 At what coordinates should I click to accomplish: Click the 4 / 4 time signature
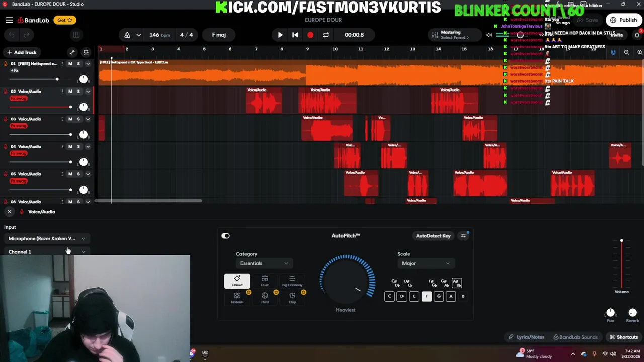pyautogui.click(x=186, y=35)
